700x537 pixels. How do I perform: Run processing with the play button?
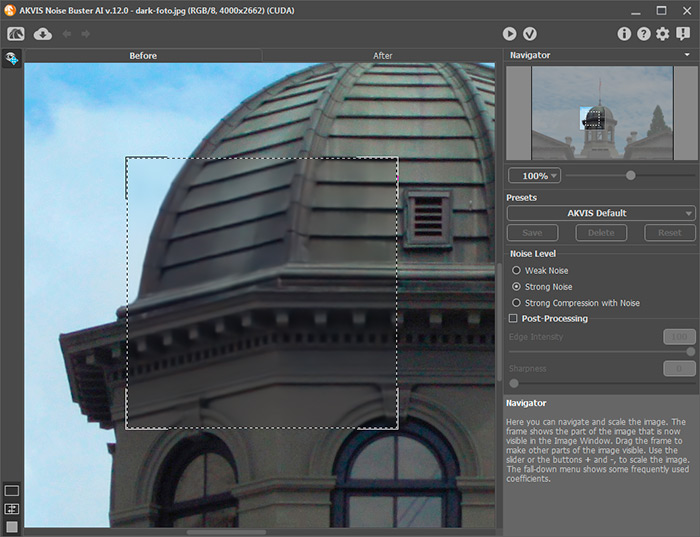509,34
